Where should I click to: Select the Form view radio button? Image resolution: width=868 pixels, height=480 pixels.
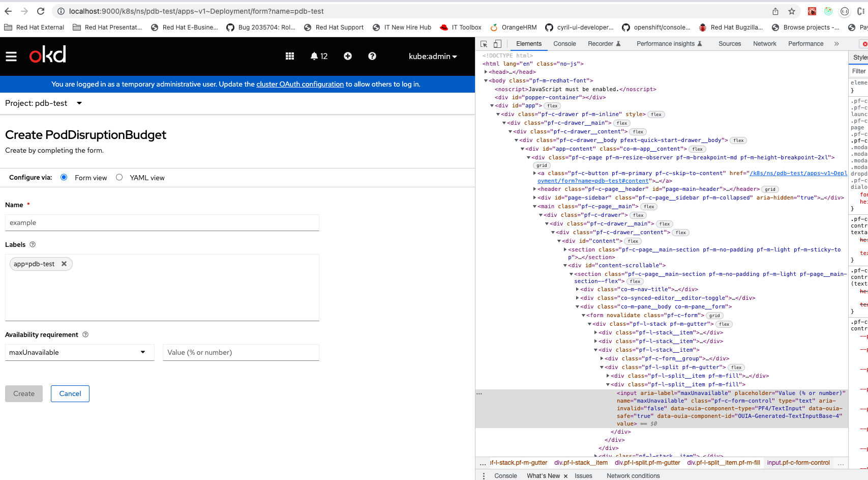click(64, 178)
